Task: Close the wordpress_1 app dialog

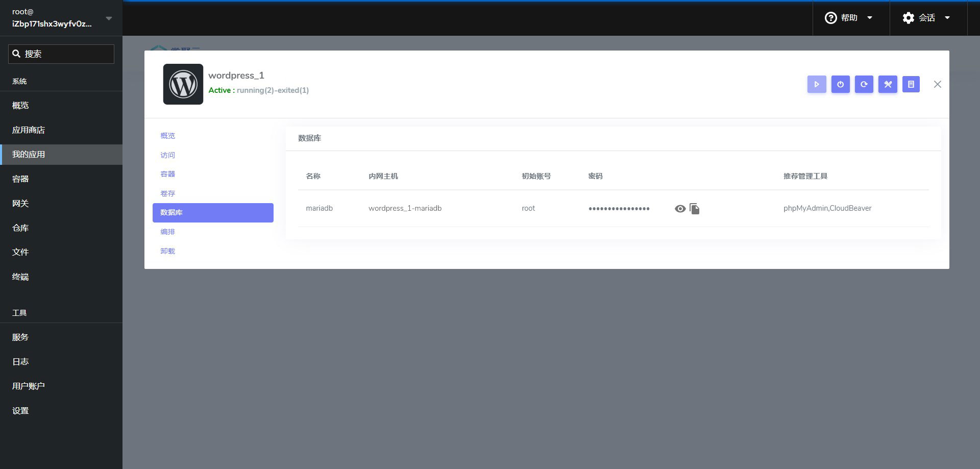Action: click(x=938, y=84)
